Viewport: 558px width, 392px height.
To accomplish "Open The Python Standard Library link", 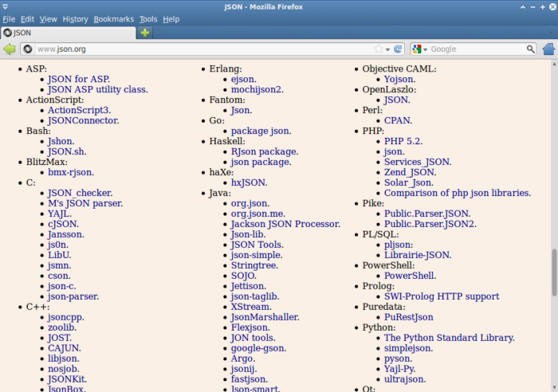I will pyautogui.click(x=449, y=338).
